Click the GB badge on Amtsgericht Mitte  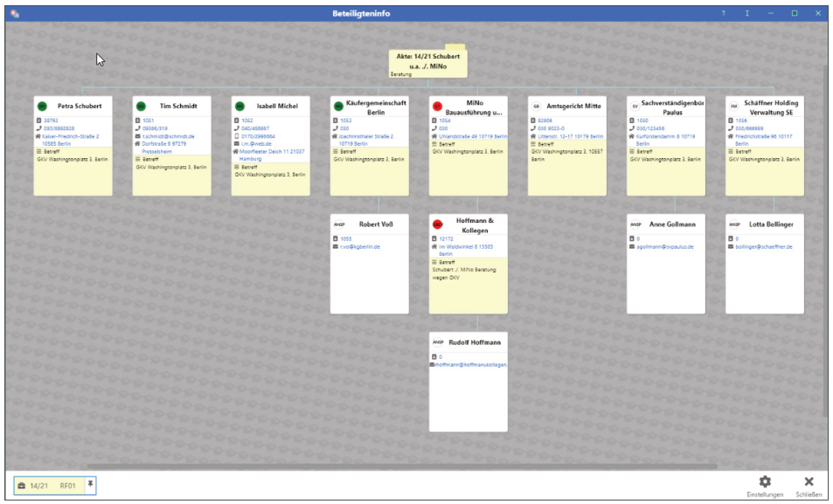click(537, 107)
